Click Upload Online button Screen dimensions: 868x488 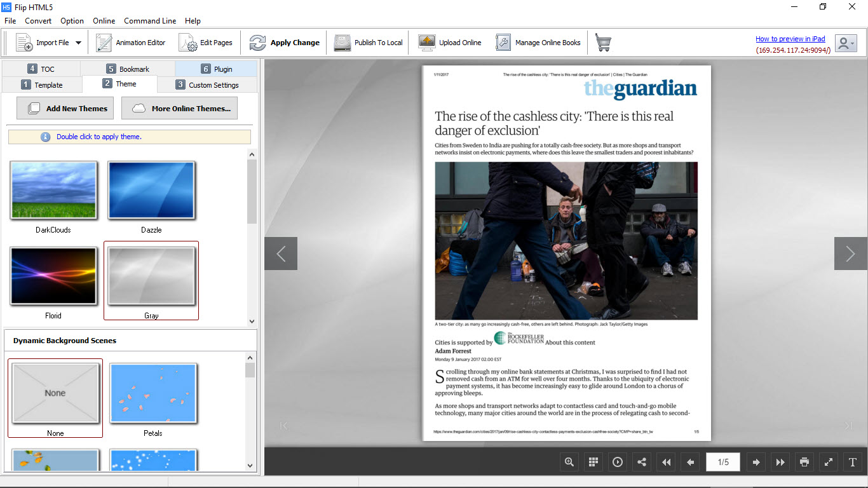[450, 43]
